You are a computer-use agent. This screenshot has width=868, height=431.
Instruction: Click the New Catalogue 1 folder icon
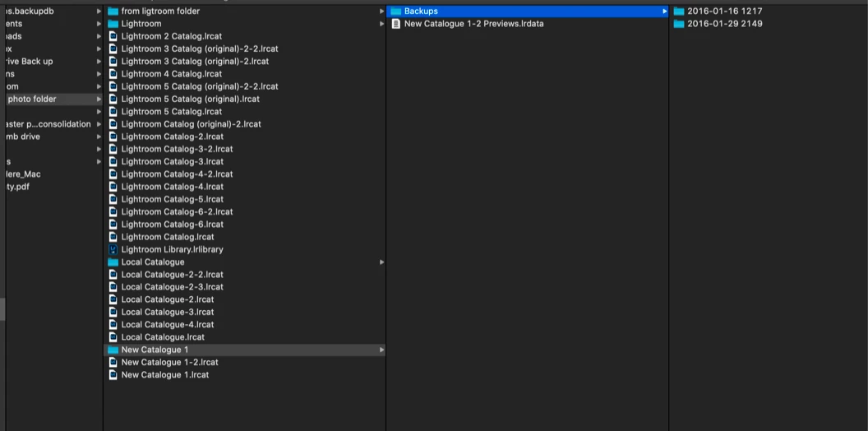(113, 350)
